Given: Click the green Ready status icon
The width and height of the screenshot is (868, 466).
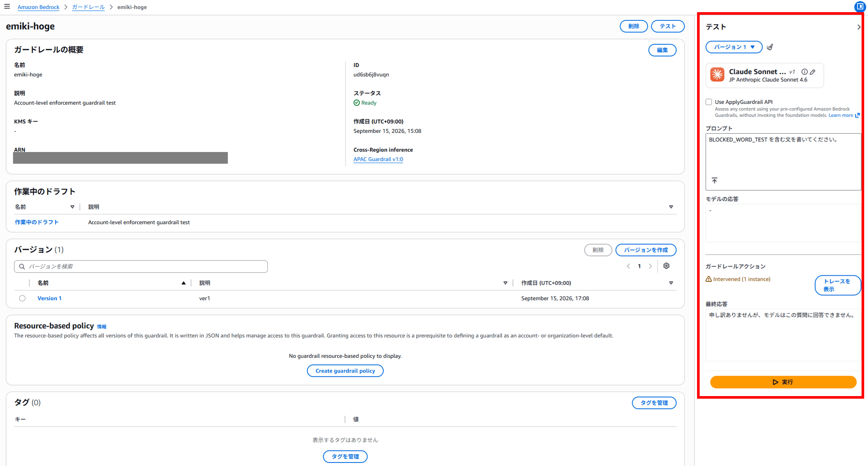Looking at the screenshot, I should (356, 103).
